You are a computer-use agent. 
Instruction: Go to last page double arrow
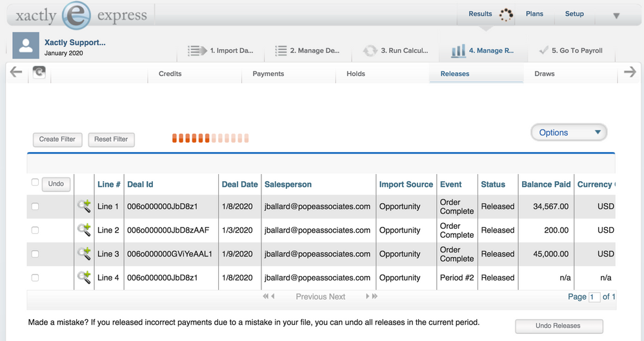pyautogui.click(x=374, y=297)
